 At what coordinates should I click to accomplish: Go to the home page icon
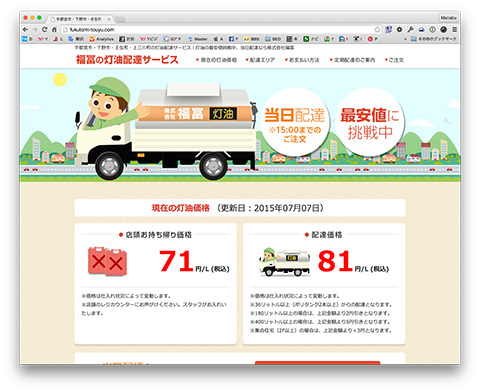pyautogui.click(x=54, y=29)
